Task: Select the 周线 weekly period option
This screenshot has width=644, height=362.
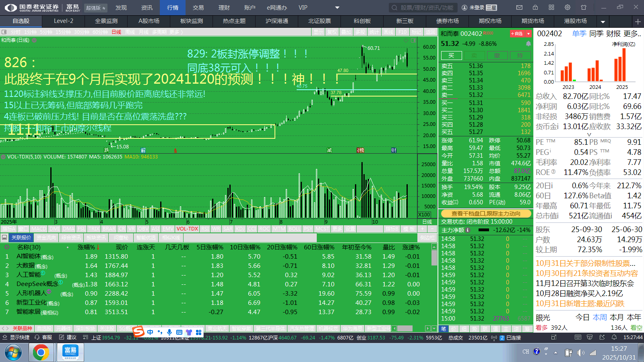Action: 130,32
